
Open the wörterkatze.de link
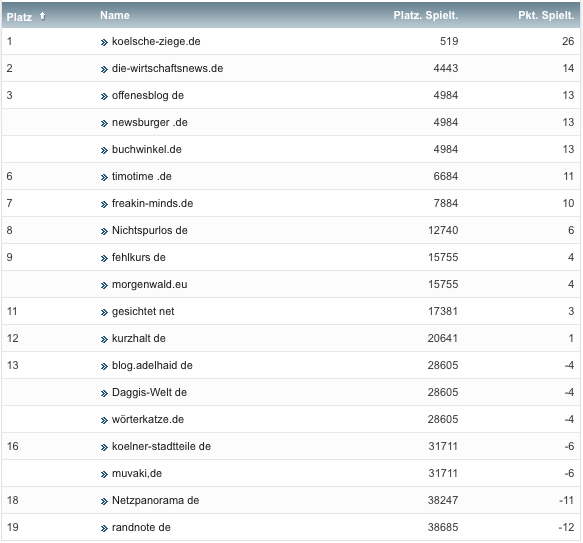coord(148,420)
